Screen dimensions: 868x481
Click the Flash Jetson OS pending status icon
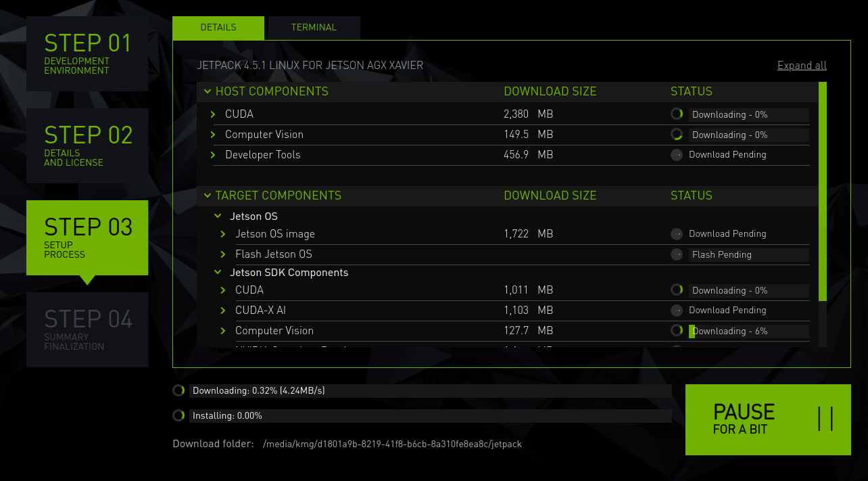coord(677,254)
